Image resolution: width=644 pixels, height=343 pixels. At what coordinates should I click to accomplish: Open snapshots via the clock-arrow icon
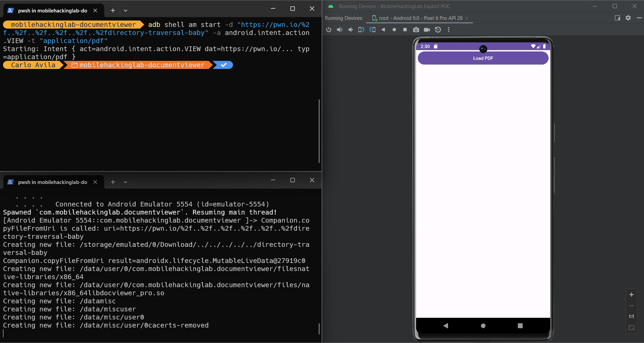[x=438, y=30]
